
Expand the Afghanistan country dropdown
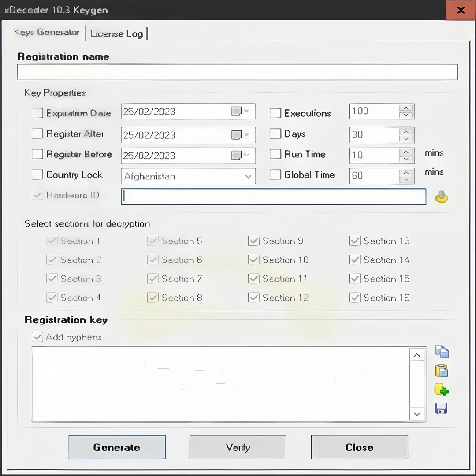(248, 176)
